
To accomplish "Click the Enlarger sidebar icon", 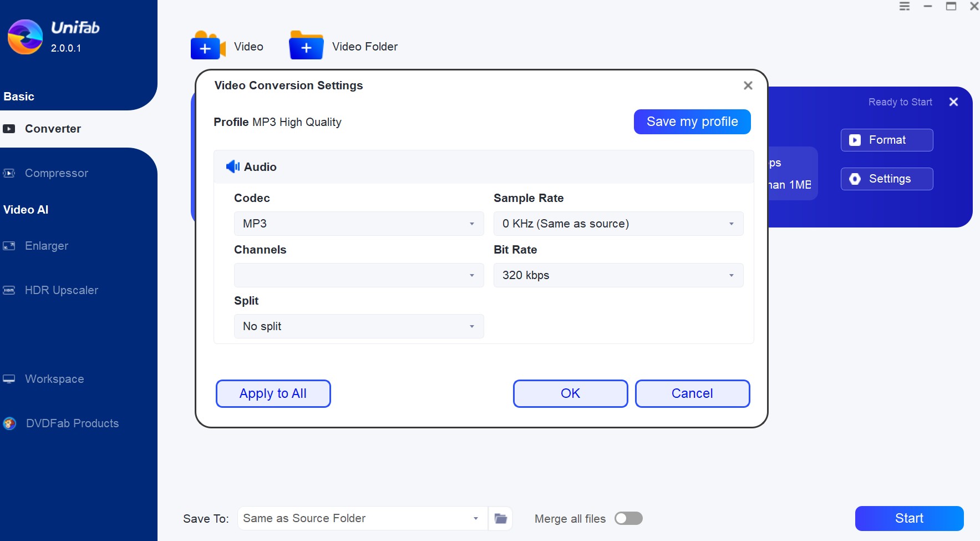I will coord(9,246).
